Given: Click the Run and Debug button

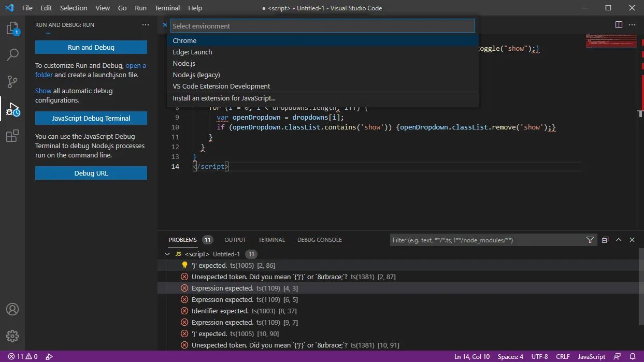Looking at the screenshot, I should (91, 47).
